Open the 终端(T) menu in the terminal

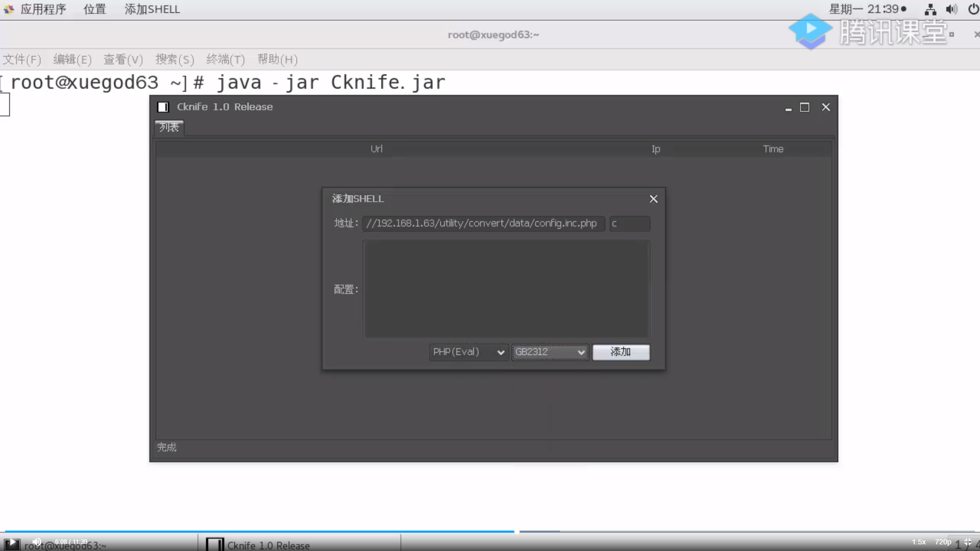click(225, 60)
